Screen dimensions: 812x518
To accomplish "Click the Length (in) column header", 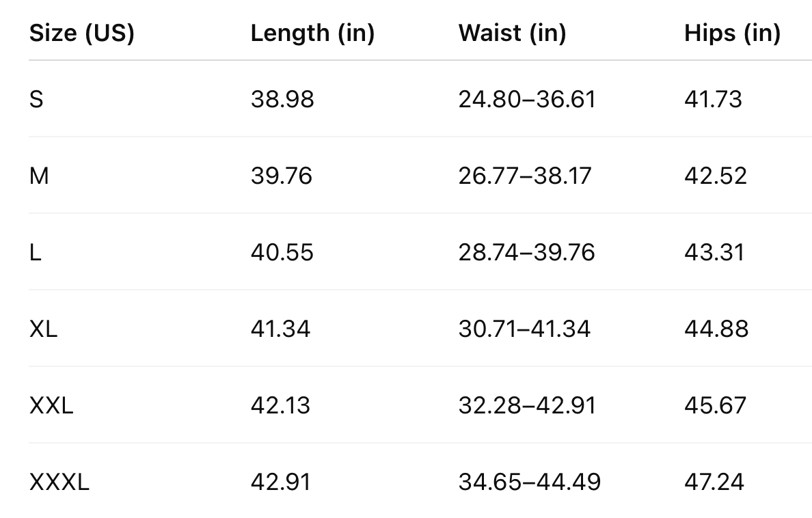I will 312,33.
